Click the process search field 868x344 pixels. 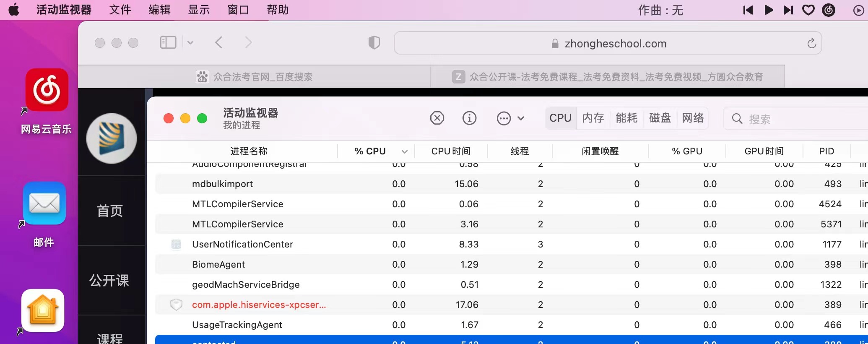click(797, 119)
